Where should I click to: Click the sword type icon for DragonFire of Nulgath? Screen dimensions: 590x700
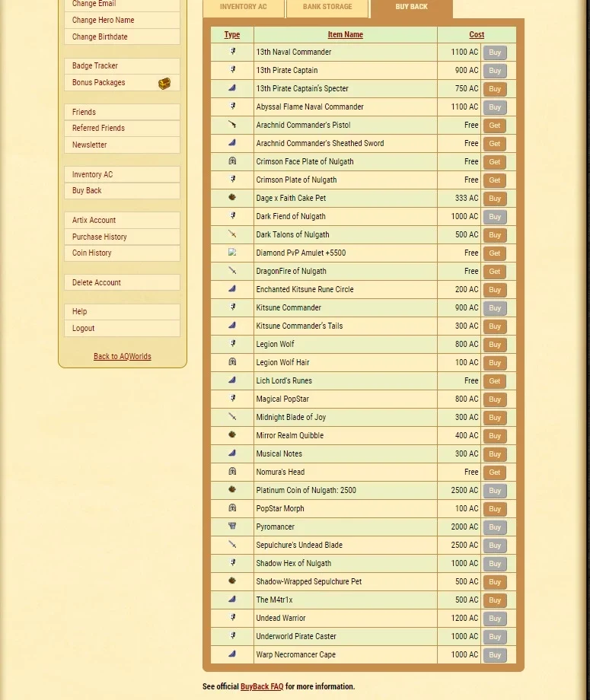click(232, 271)
